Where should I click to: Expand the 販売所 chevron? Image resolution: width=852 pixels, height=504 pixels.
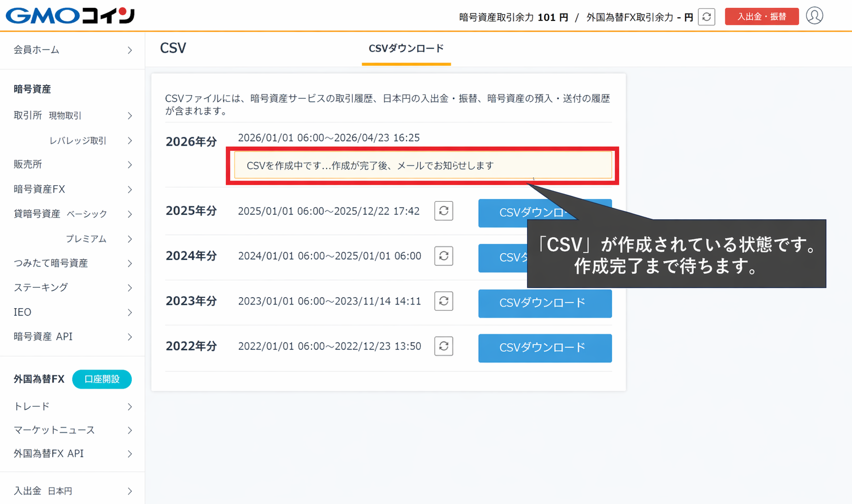coord(130,165)
